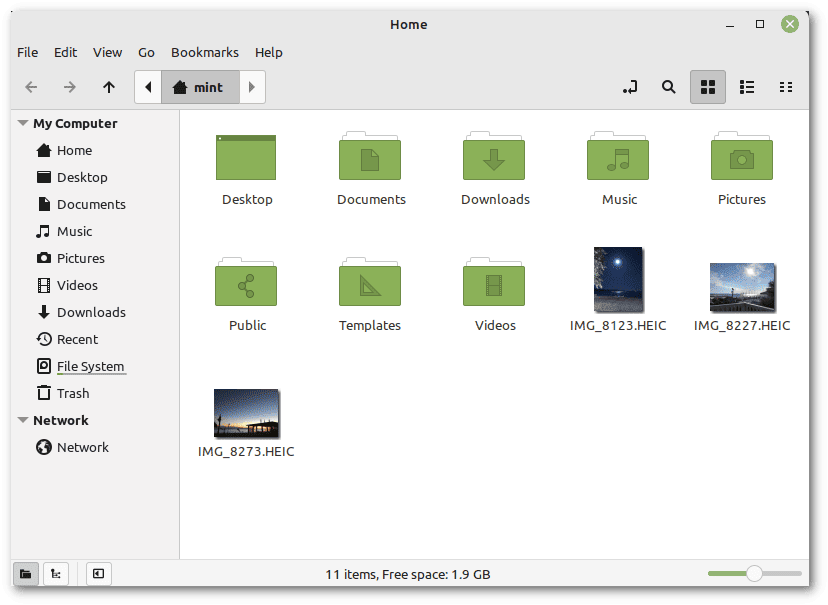Screen dimensions: 828x605
Task: Click the mint path bar button
Action: point(199,87)
